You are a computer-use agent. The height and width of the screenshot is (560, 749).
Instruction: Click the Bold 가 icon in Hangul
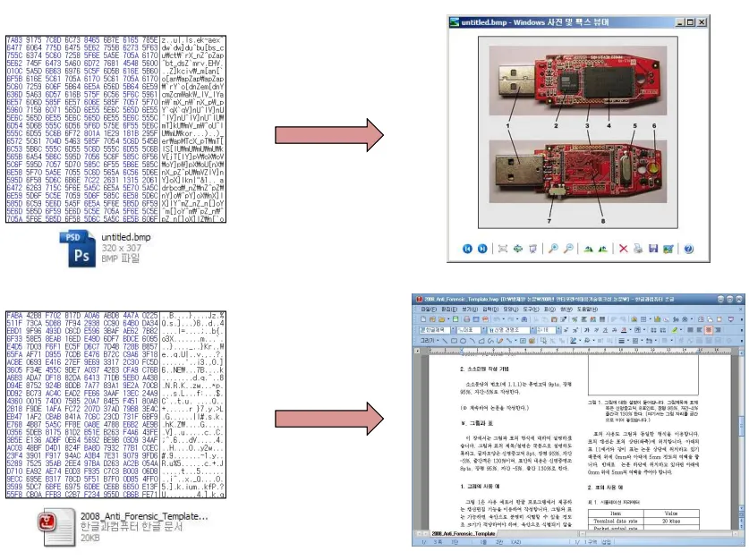tap(587, 330)
